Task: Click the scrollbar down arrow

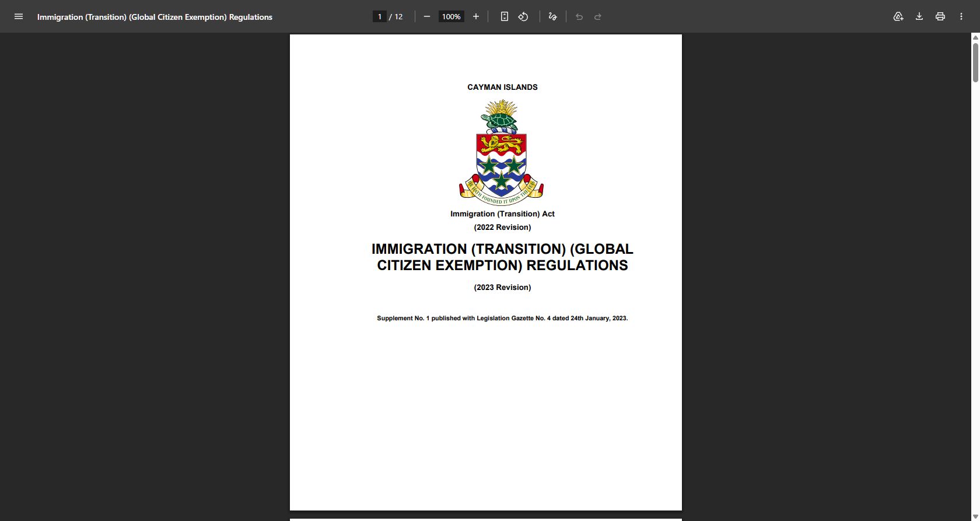Action: pos(975,517)
